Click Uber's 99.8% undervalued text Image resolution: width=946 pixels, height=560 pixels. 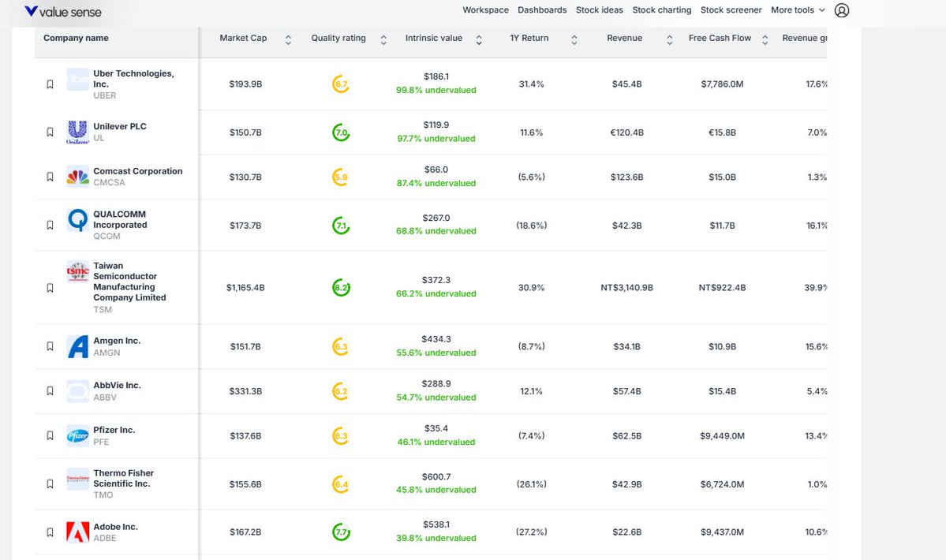[436, 91]
